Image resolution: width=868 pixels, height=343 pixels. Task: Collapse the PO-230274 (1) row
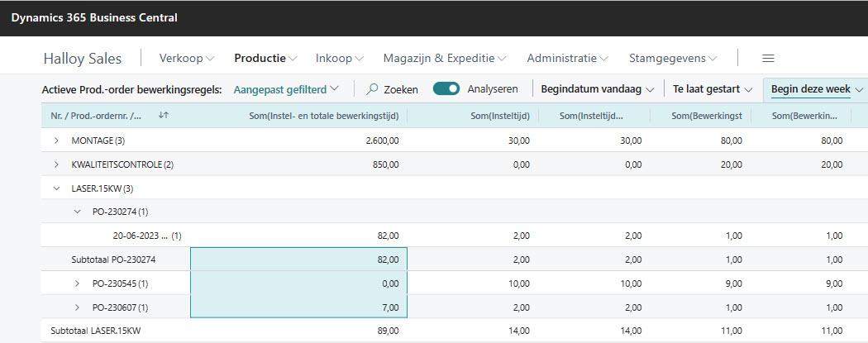pyautogui.click(x=78, y=212)
